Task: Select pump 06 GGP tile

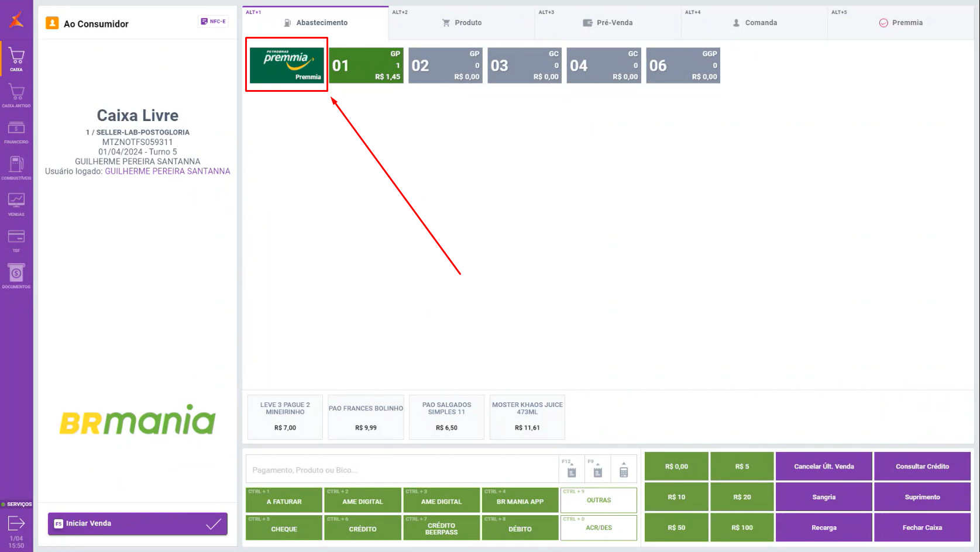Action: coord(683,65)
